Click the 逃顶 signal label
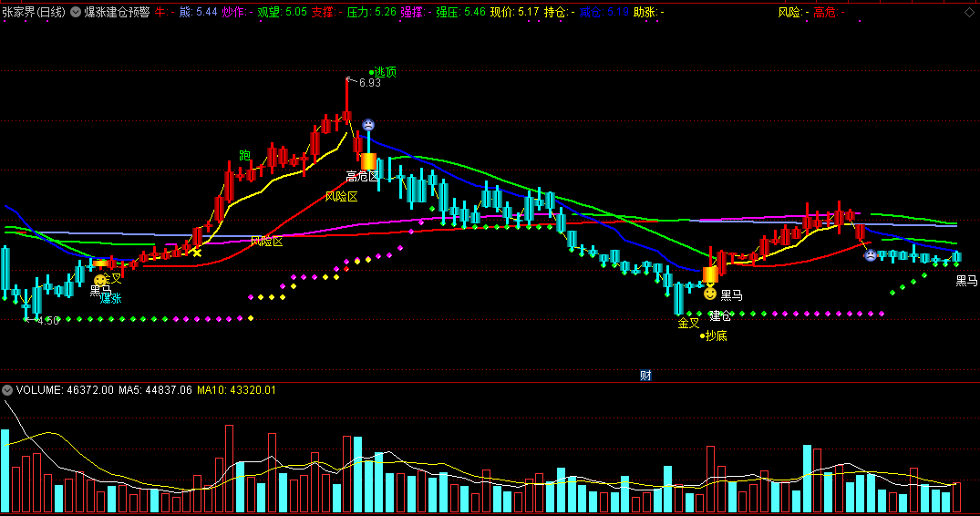980x516 pixels. point(385,72)
